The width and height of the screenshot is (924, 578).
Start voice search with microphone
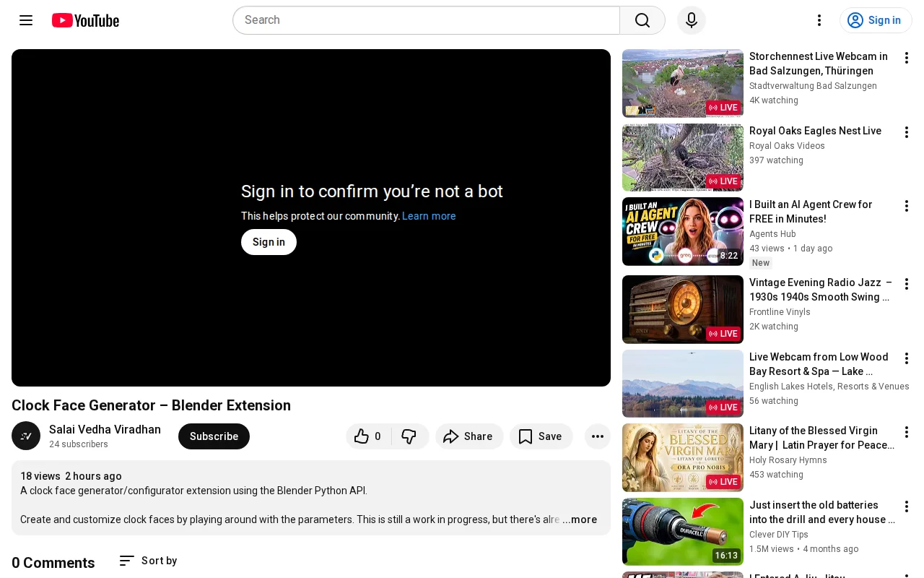(x=692, y=20)
